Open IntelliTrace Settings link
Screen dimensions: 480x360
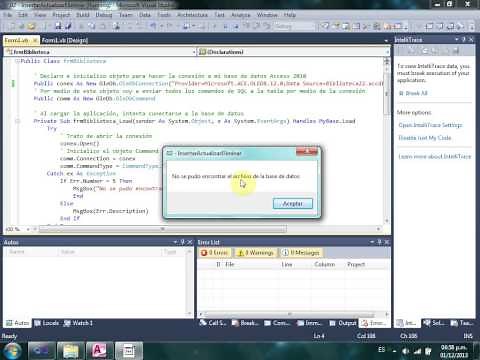click(x=430, y=125)
